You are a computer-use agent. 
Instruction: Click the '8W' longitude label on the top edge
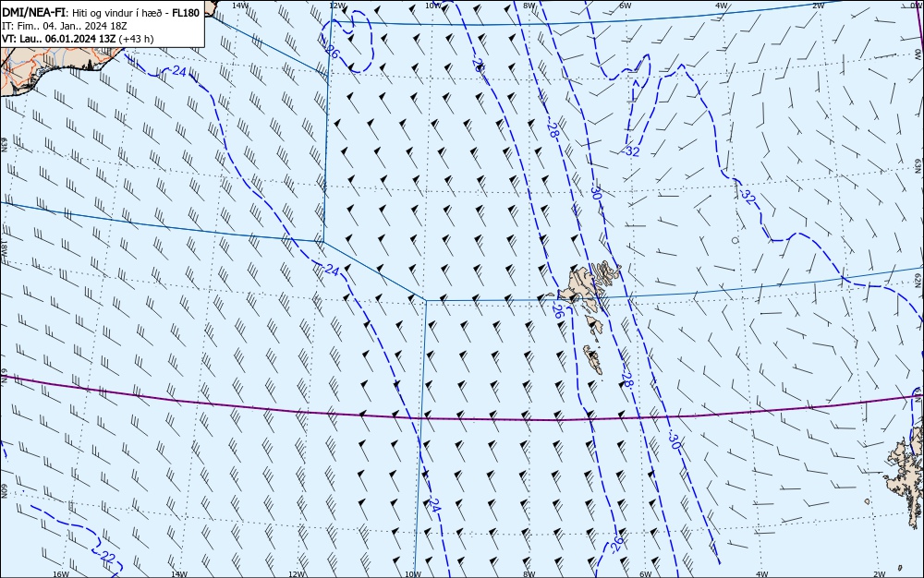click(x=529, y=6)
